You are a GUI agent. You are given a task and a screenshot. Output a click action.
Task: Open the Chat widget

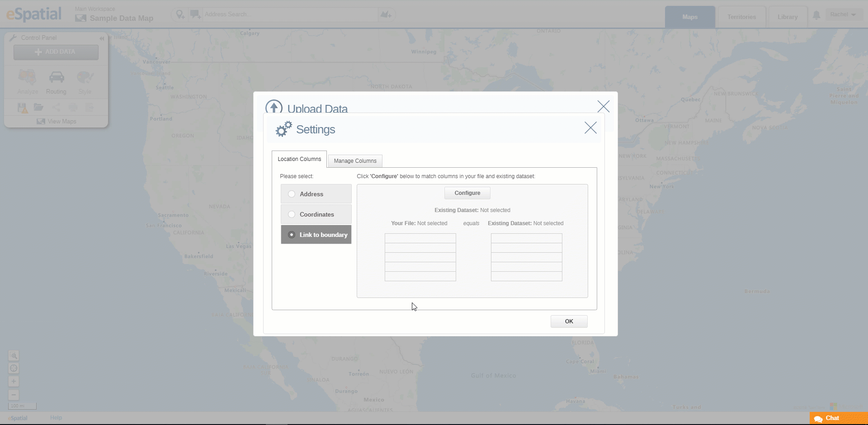point(839,418)
